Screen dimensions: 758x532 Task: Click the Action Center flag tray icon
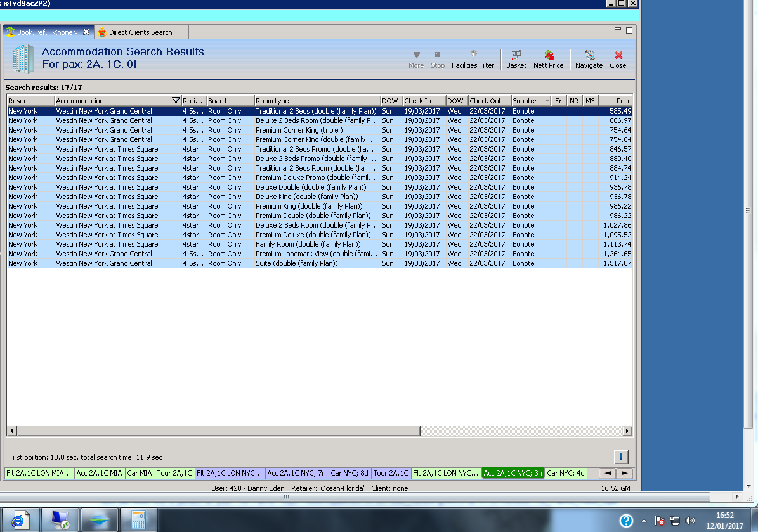tap(660, 521)
